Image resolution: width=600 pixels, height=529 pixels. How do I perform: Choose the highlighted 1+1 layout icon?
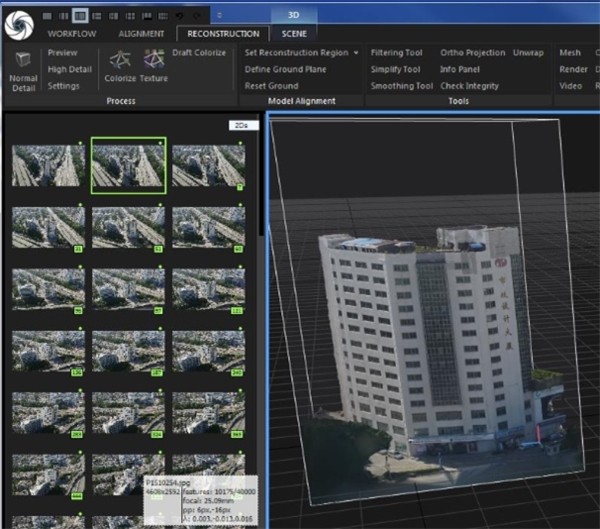[x=80, y=16]
